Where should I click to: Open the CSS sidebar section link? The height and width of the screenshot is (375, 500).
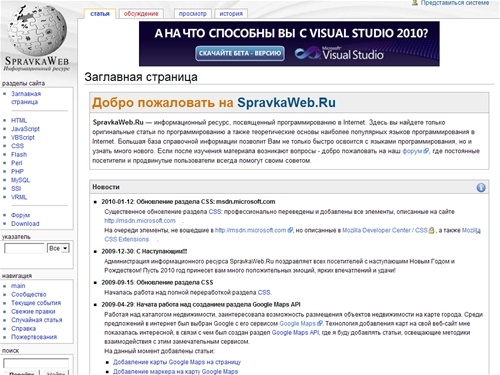[x=17, y=146]
